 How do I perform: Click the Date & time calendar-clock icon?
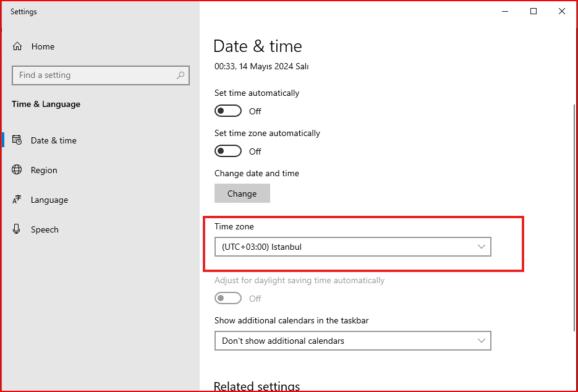pos(17,140)
